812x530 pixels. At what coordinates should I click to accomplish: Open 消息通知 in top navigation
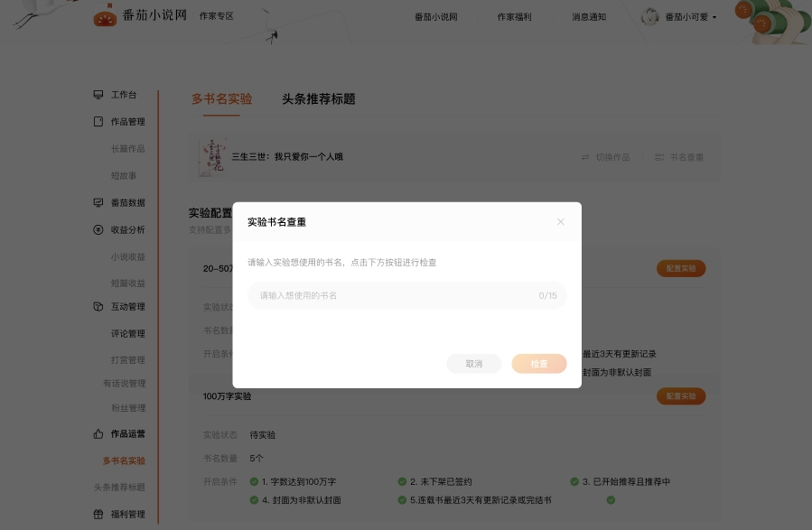[x=589, y=17]
